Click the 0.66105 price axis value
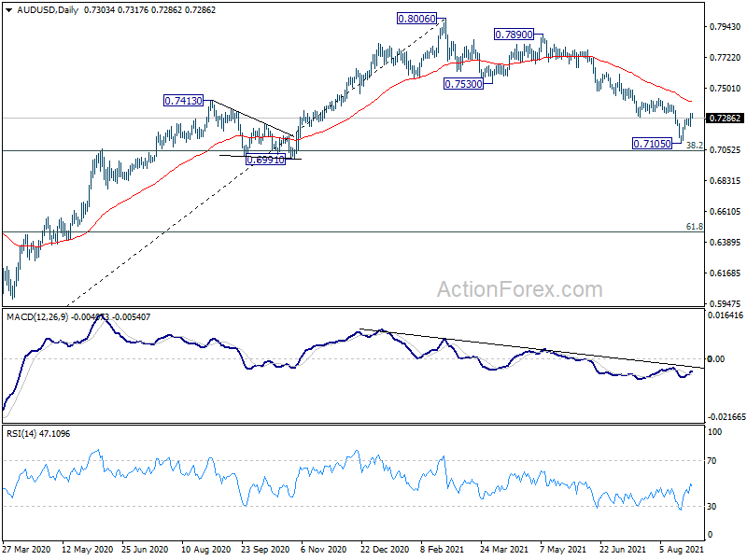The image size is (747, 560). click(x=726, y=212)
